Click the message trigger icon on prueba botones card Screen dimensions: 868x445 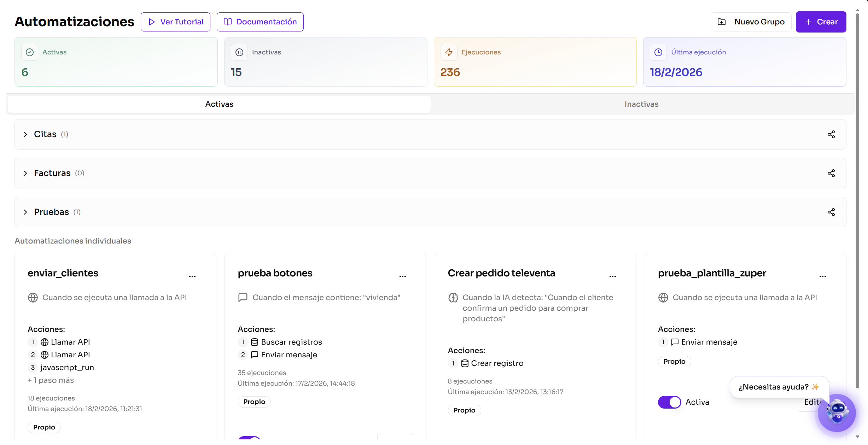click(x=243, y=298)
